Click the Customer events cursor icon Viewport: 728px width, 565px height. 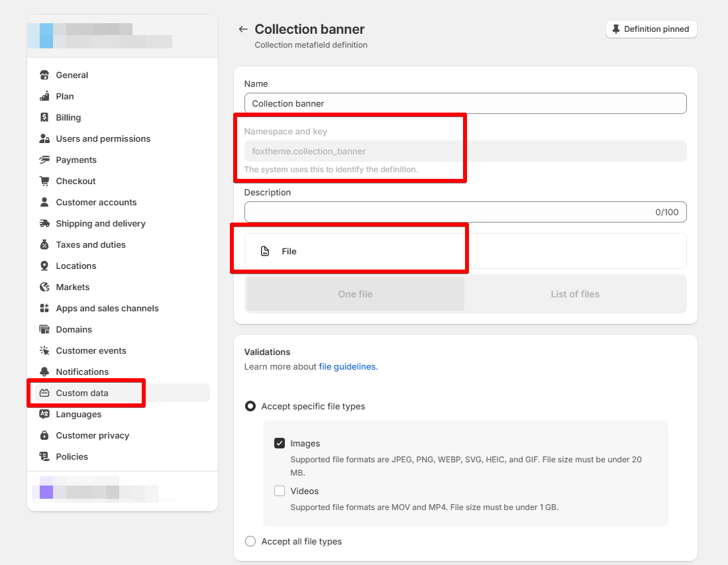[44, 350]
